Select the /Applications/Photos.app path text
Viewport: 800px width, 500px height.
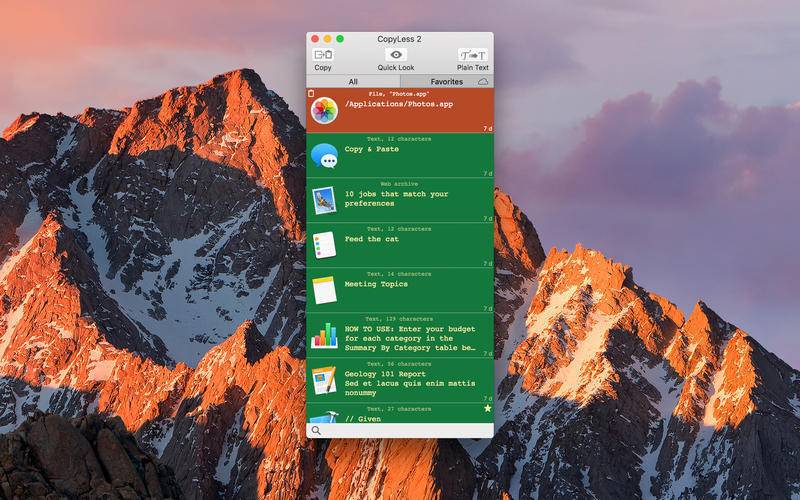click(398, 104)
